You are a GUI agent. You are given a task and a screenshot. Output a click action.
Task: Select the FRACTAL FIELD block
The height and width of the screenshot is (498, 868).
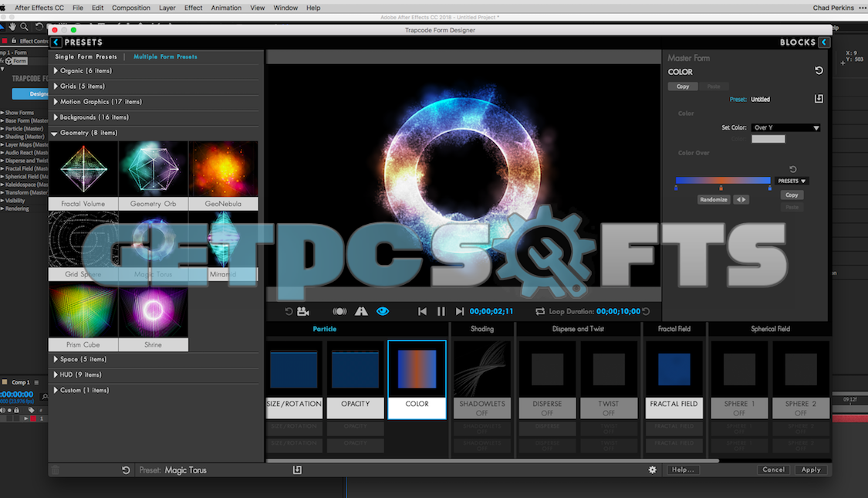(x=674, y=379)
